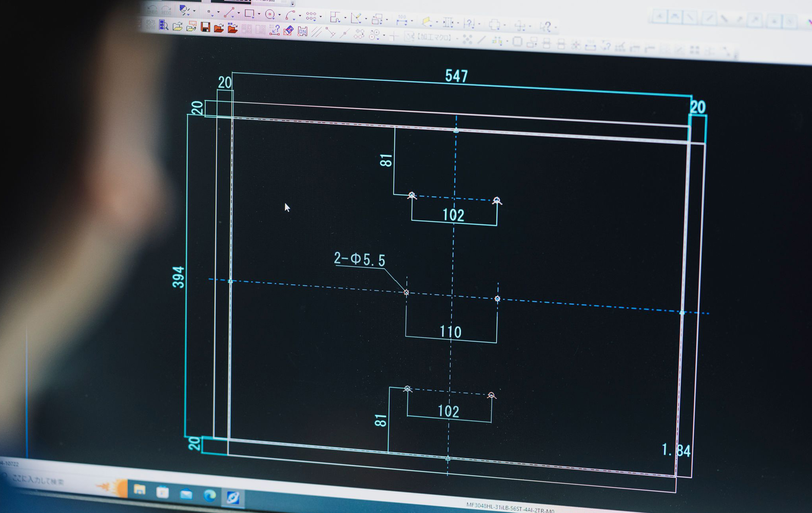The width and height of the screenshot is (812, 513).
Task: Open the line tool dropdown arrow
Action: tap(238, 14)
